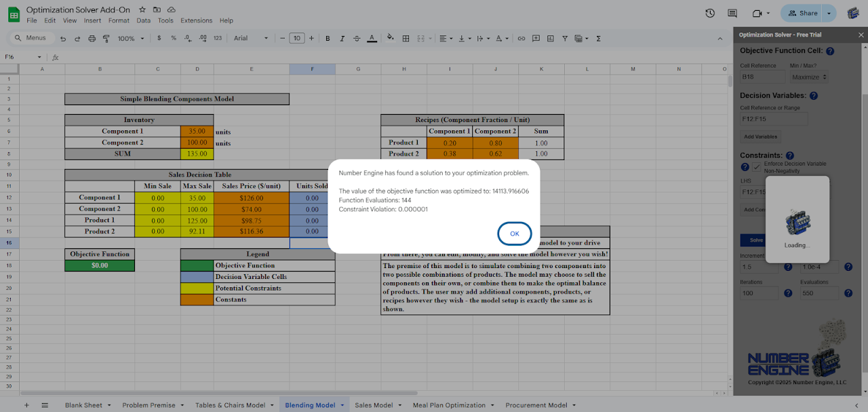This screenshot has width=868, height=412.
Task: Open the Maximize Min/Max selector
Action: [x=810, y=77]
